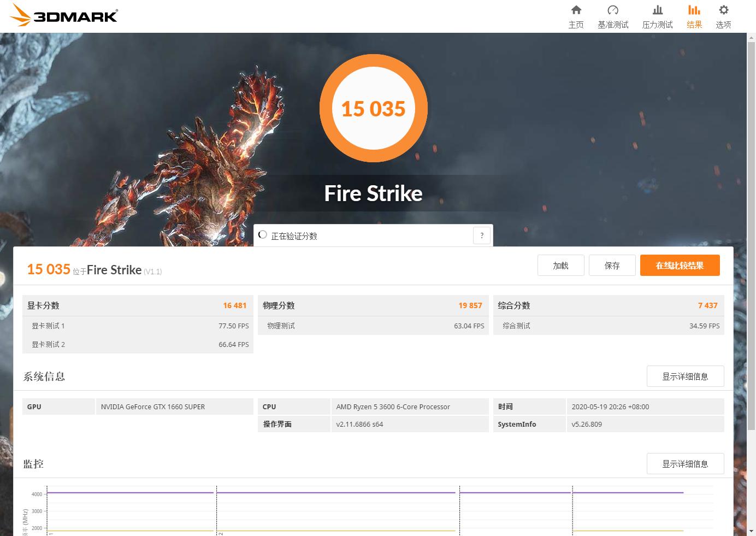This screenshot has height=536, width=756.
Task: Click the orange 在线比较结果 button
Action: 680,265
